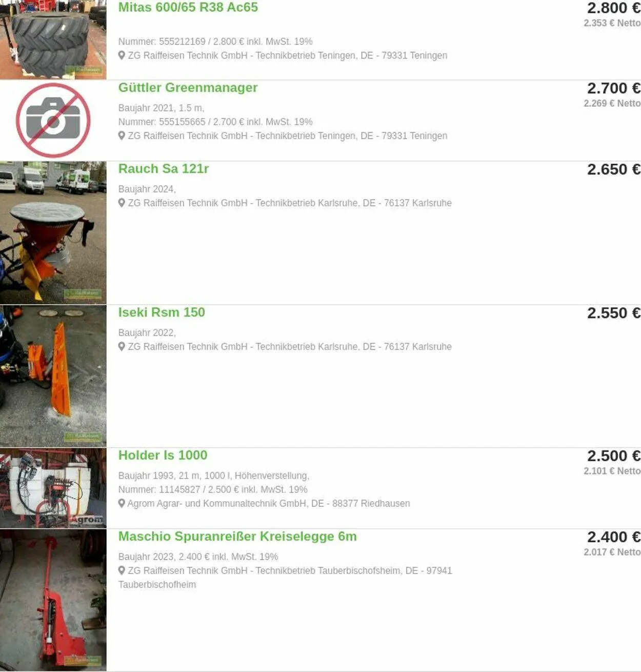Open Maschio Spuranreißer Kreiselegge 6m listing

pos(237,537)
